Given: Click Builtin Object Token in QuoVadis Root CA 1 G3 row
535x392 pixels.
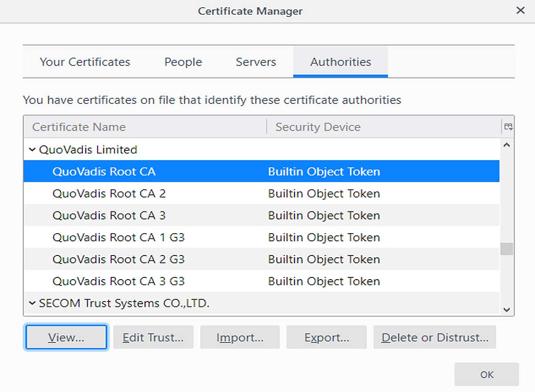Looking at the screenshot, I should pos(324,237).
